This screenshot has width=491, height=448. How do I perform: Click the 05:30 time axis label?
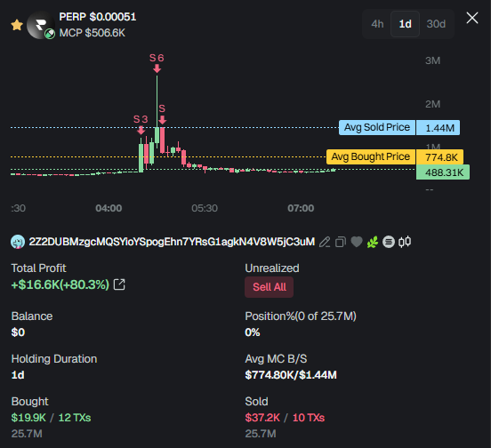coord(205,208)
